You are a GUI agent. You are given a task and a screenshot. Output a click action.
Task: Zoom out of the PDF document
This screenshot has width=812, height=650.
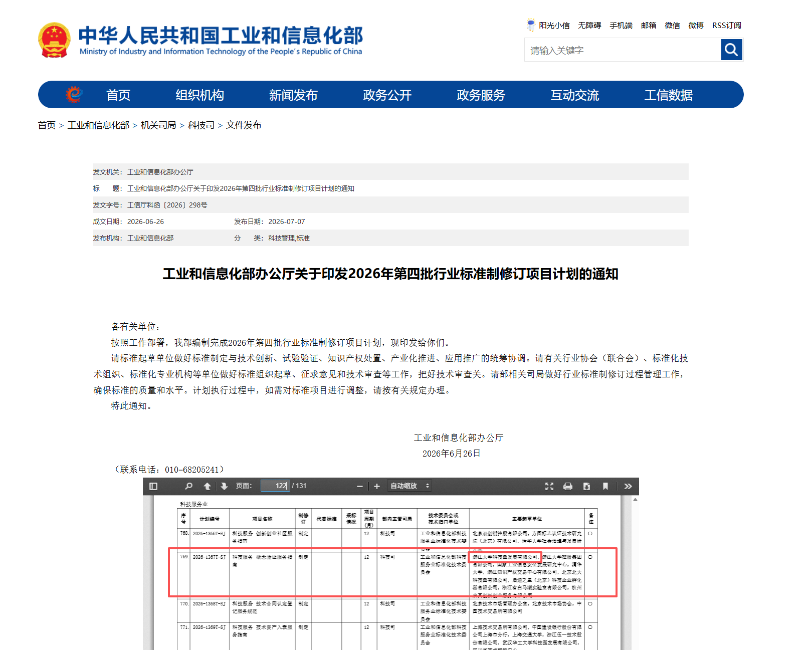point(359,486)
